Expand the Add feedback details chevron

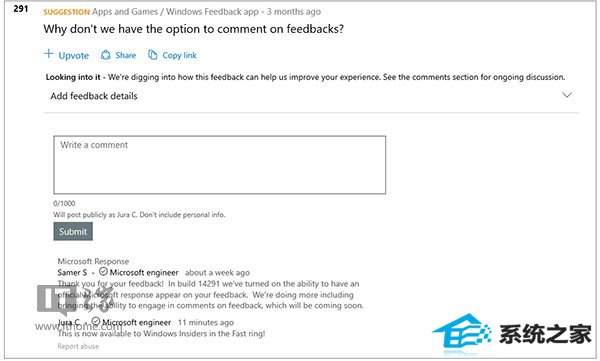click(567, 95)
